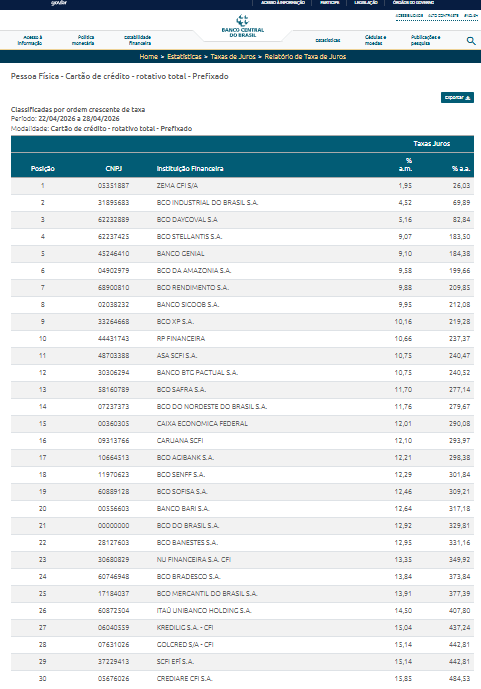Screen dimensions: 481x689
Task: Click the Taxas Juros header
Action: [431, 144]
